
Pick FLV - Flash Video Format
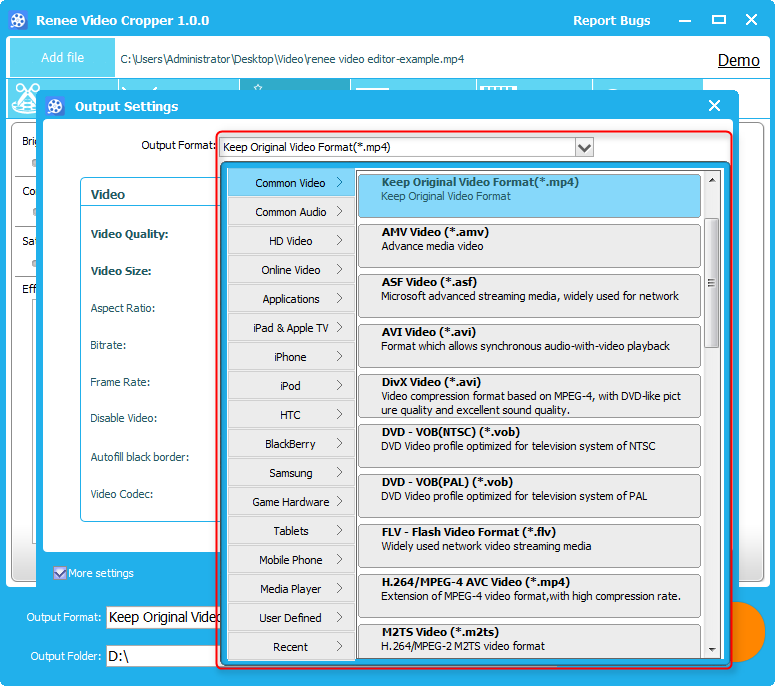point(529,539)
